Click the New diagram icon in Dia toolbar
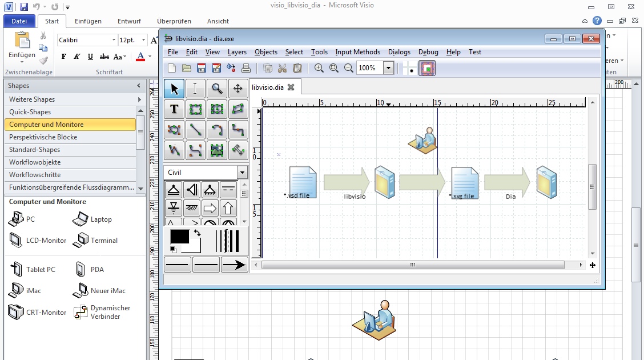This screenshot has height=360, width=644. click(172, 68)
